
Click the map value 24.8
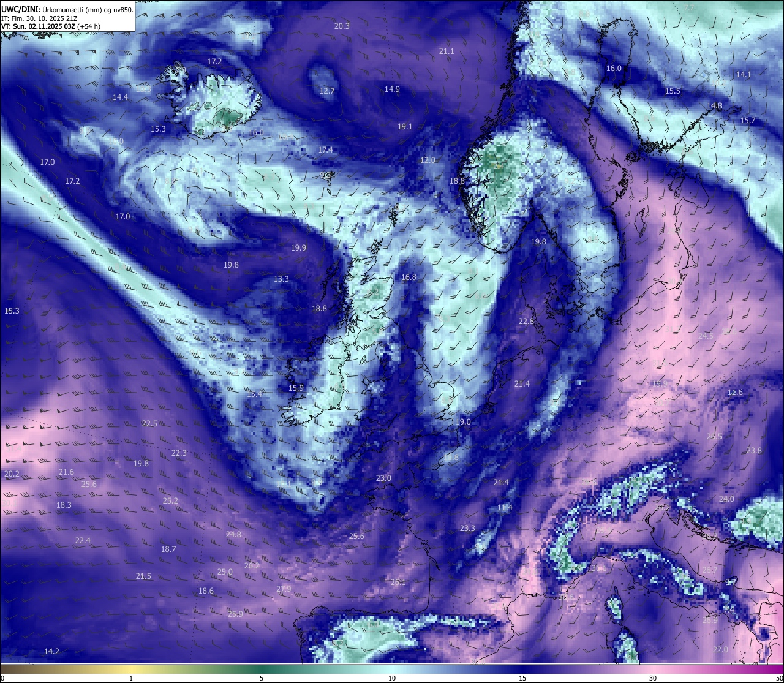(233, 535)
